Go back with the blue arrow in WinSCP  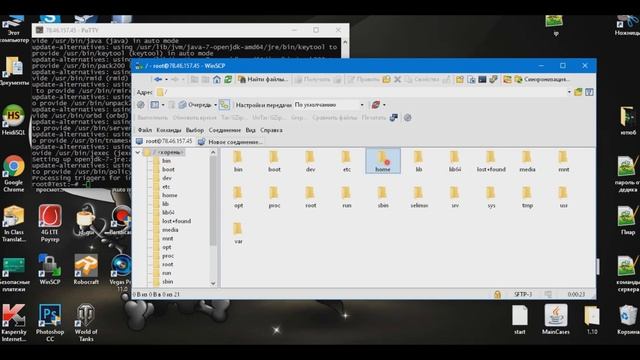tap(158, 79)
